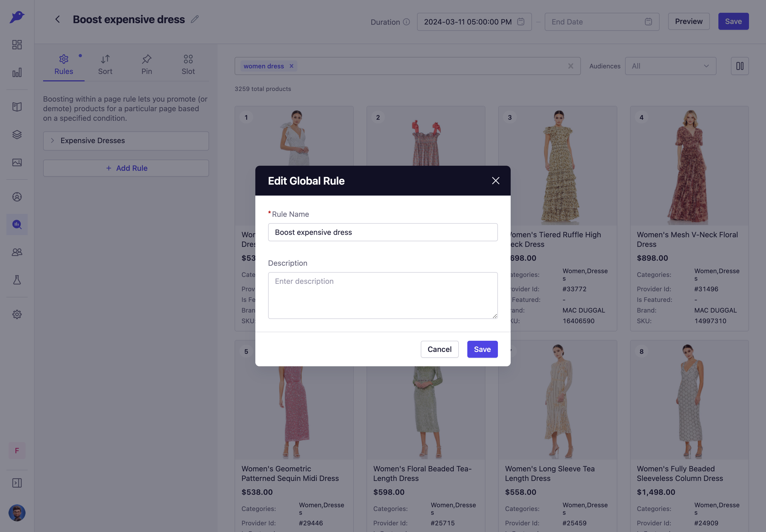
Task: Click the top-right Save button
Action: click(733, 21)
